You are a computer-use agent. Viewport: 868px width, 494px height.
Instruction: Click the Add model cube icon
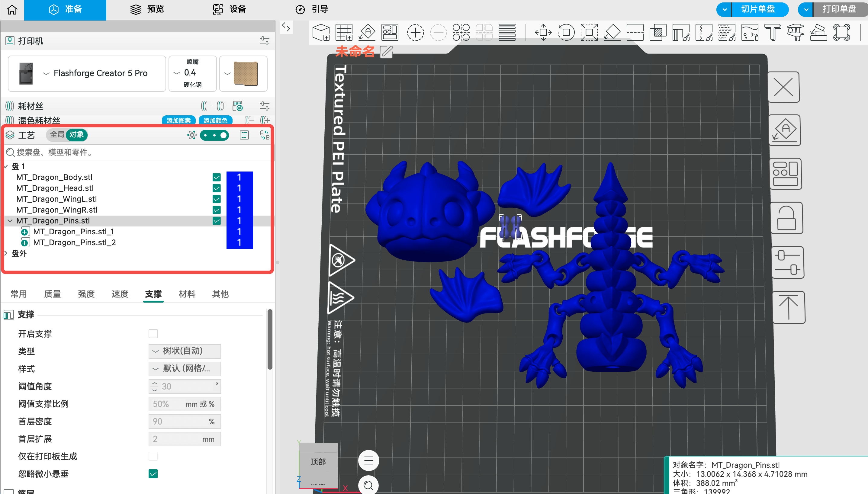coord(321,33)
